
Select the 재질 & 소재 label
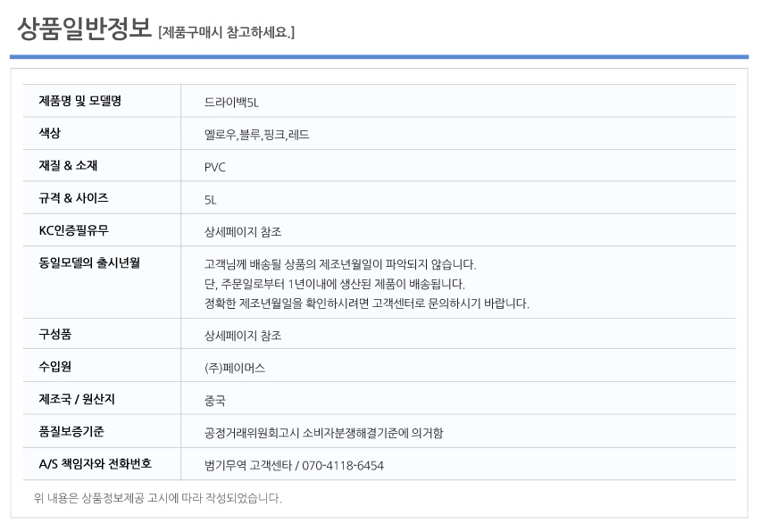[68, 165]
